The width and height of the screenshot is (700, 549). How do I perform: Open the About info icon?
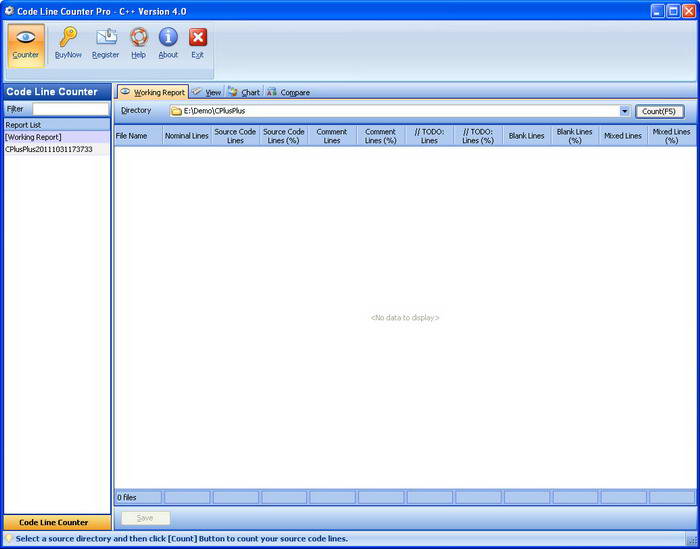point(168,37)
